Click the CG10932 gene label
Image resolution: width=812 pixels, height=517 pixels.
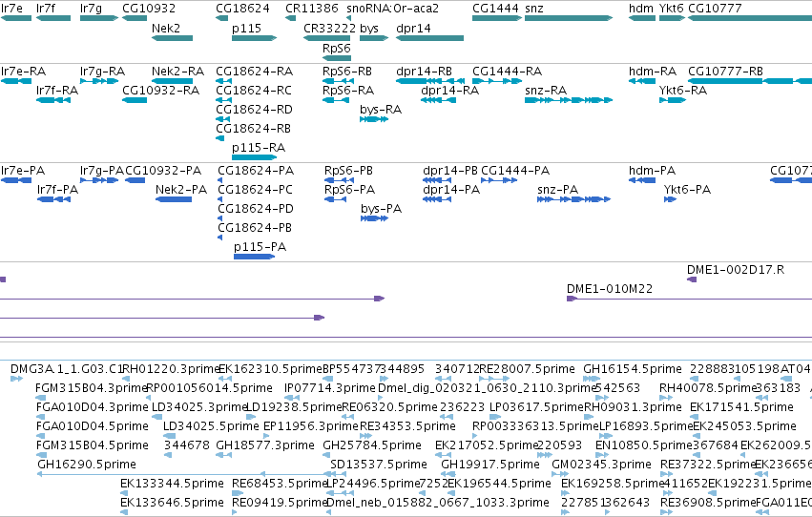(149, 9)
